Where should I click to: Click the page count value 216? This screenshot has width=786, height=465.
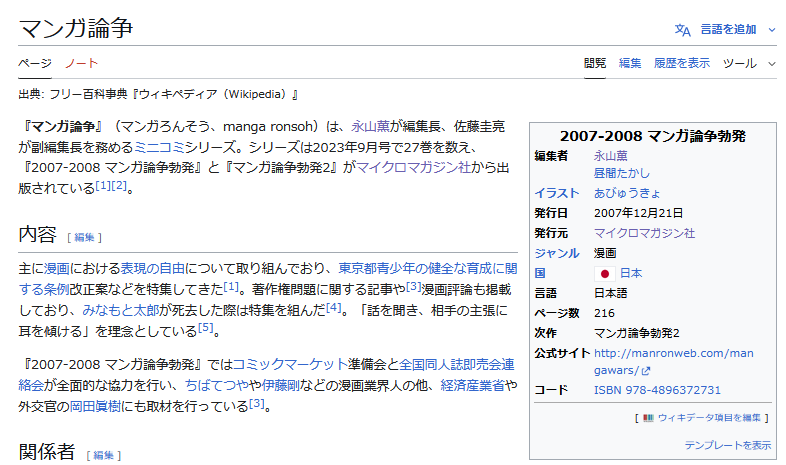[x=604, y=313]
